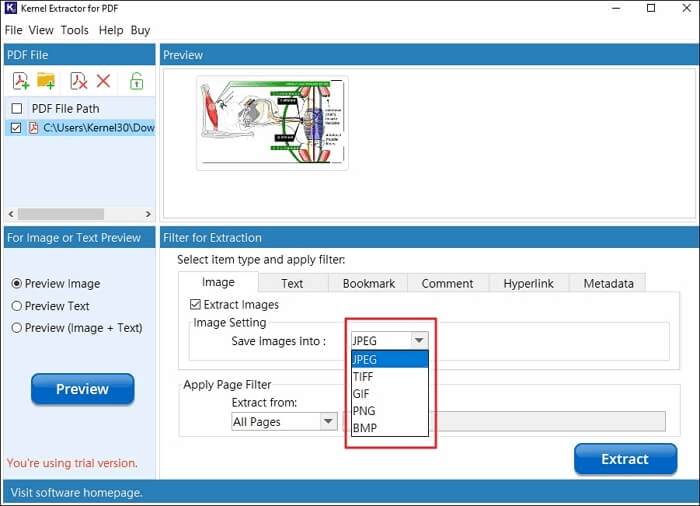
Task: Choose PNG from the format list
Action: coord(389,410)
